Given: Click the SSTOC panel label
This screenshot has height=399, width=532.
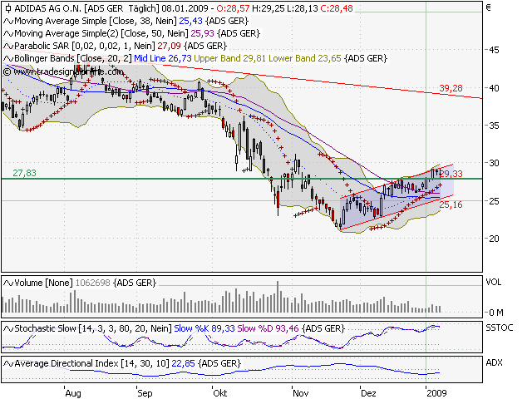Looking at the screenshot, I should (x=499, y=328).
